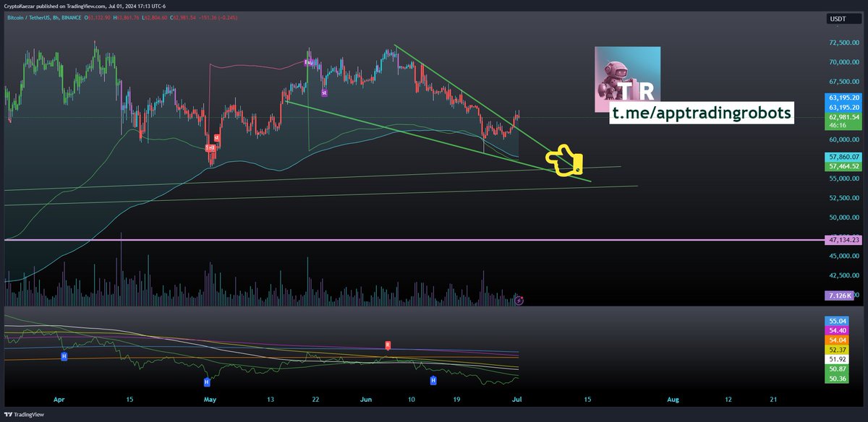Click the 51.92 white indicator value

coord(836,358)
